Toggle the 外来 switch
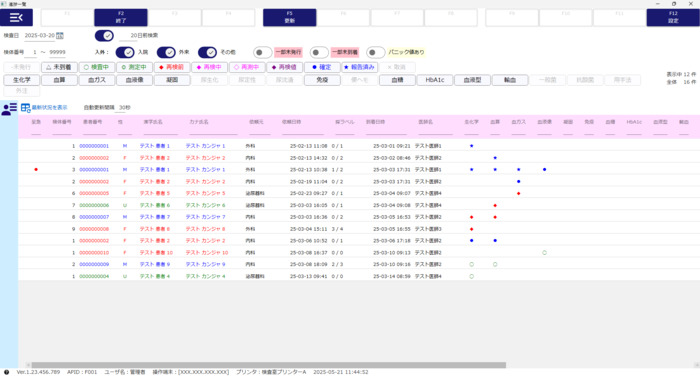Image resolution: width=700 pixels, height=376 pixels. pyautogui.click(x=166, y=52)
